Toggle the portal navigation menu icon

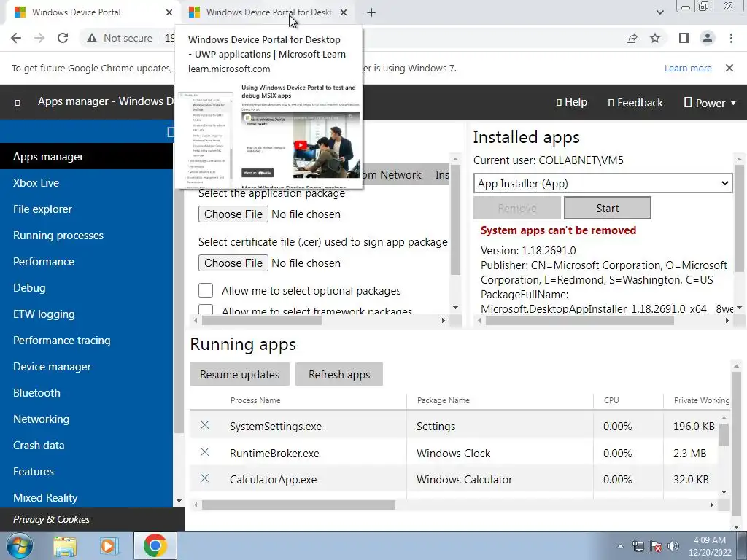coord(18,102)
